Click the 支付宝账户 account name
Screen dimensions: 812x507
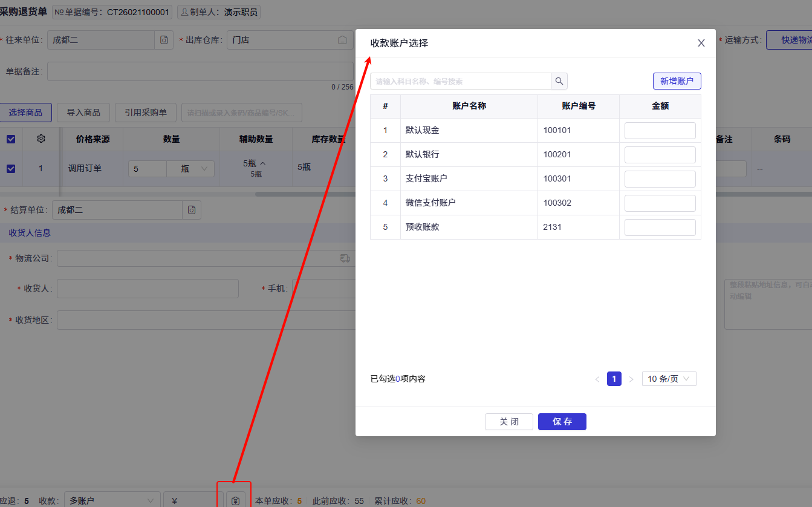coord(426,178)
